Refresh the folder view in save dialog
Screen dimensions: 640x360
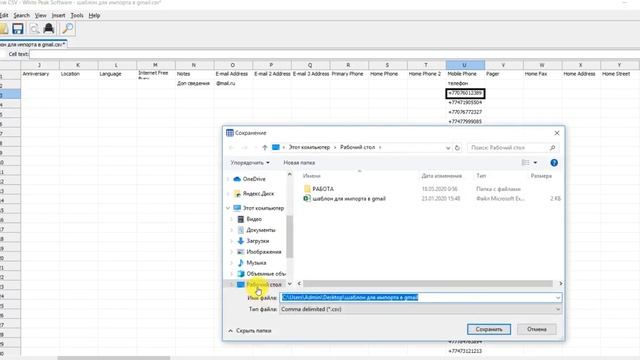pos(458,148)
